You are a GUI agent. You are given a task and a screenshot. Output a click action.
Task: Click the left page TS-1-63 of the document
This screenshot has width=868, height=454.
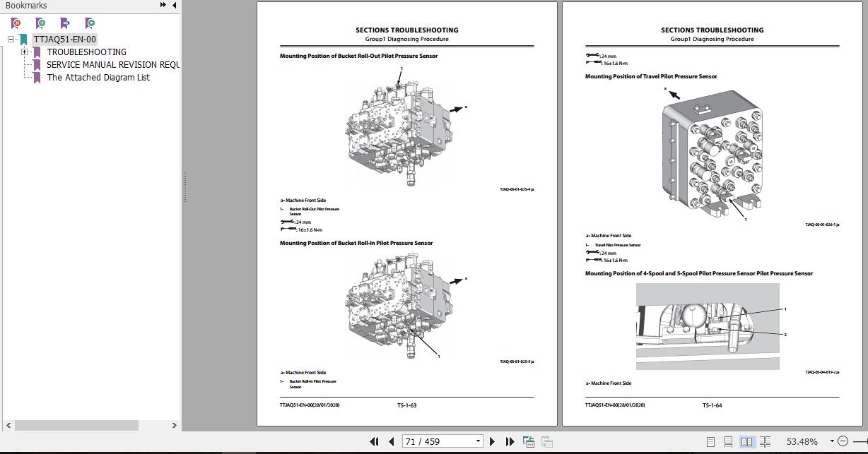(x=406, y=214)
